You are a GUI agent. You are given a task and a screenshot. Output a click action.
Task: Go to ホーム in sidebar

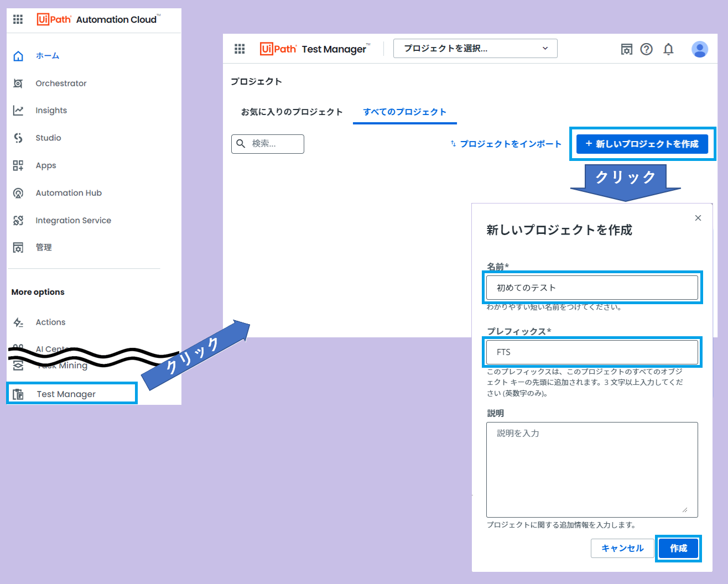[48, 56]
